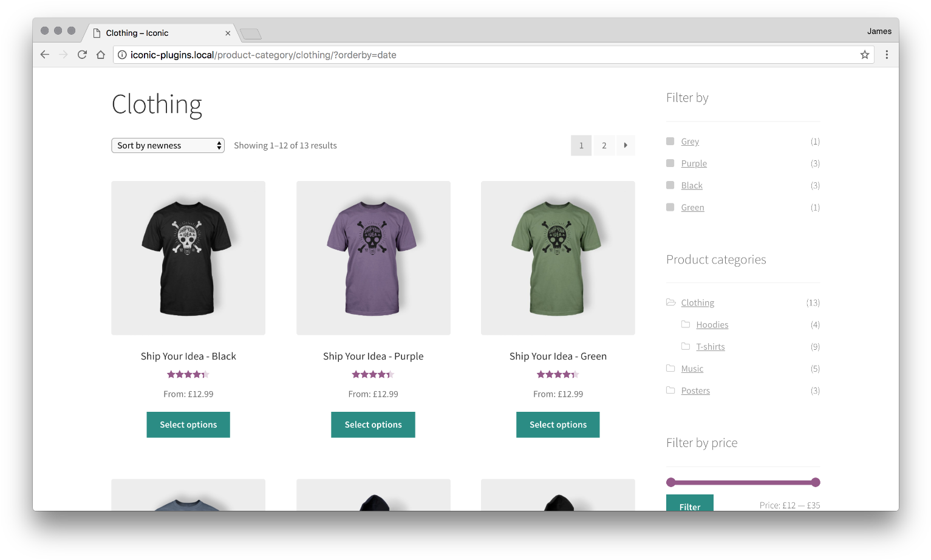The height and width of the screenshot is (560, 931).
Task: Open Chrome's three-dot menu
Action: [887, 55]
